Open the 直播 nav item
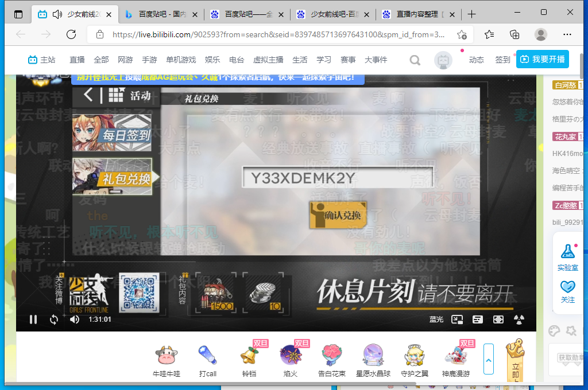This screenshot has height=390, width=588. click(78, 60)
